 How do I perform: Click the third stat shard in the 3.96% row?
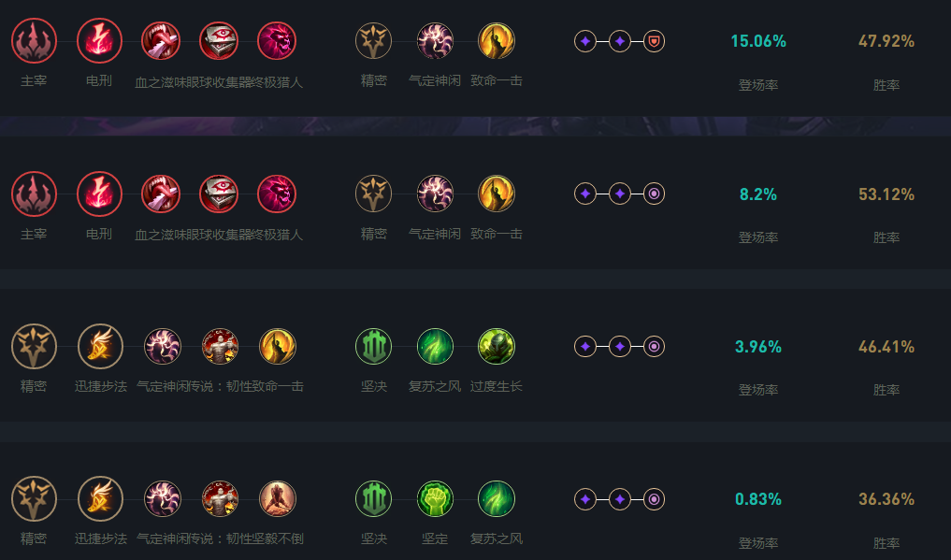tap(655, 347)
